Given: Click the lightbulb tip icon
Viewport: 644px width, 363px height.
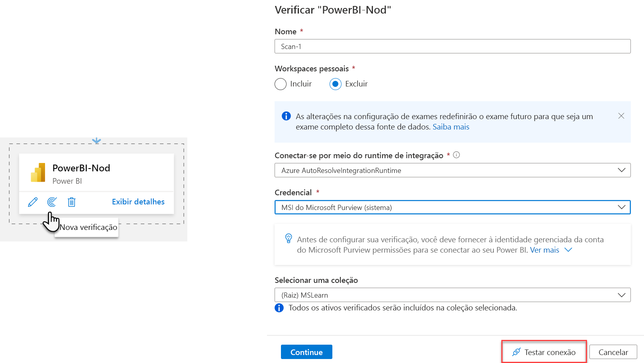Looking at the screenshot, I should click(x=289, y=238).
